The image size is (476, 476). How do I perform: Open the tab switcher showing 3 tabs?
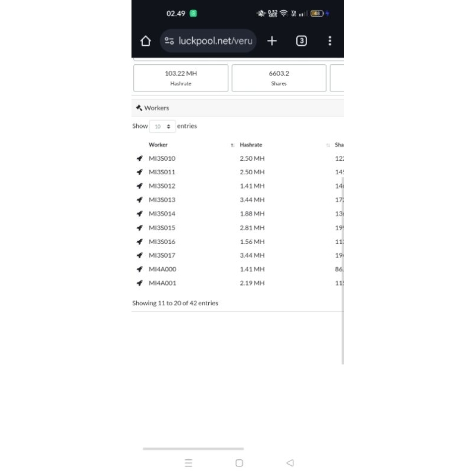tap(301, 40)
